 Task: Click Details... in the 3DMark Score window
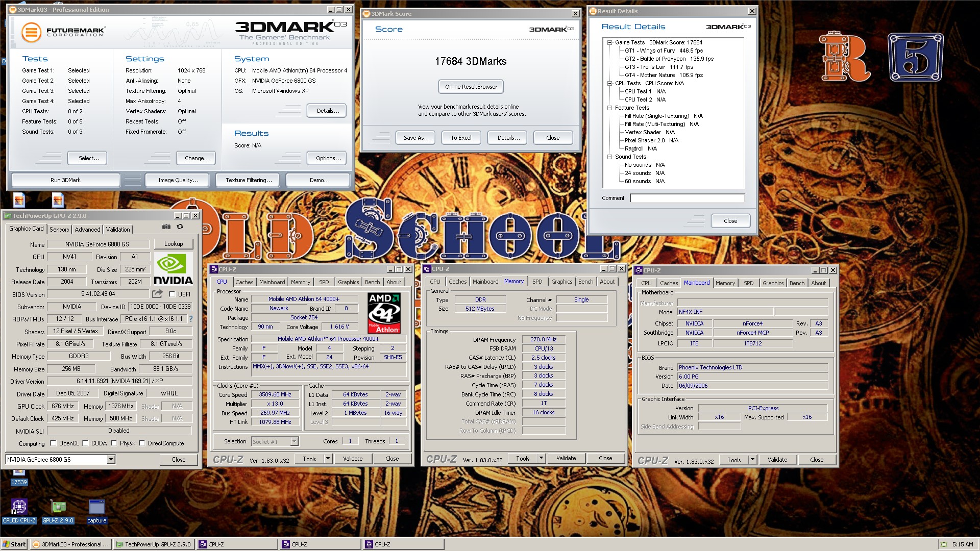pyautogui.click(x=508, y=138)
